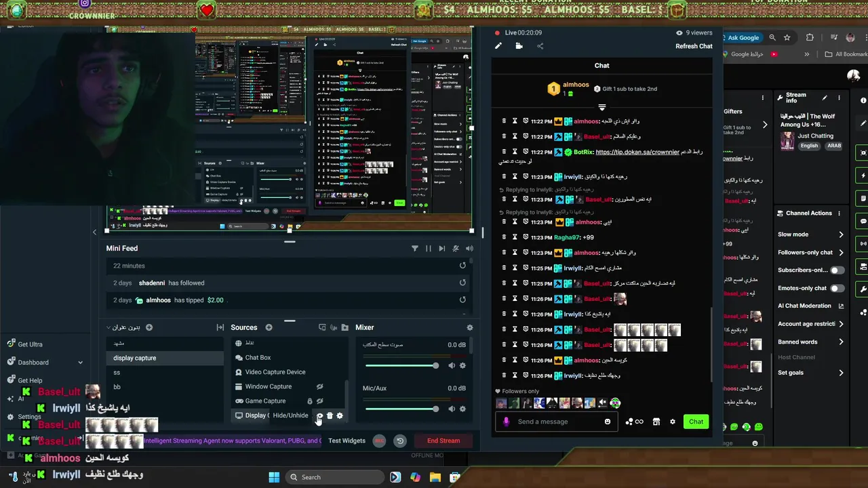The width and height of the screenshot is (868, 488).
Task: Unhide the Game Capture source
Action: [x=319, y=401]
